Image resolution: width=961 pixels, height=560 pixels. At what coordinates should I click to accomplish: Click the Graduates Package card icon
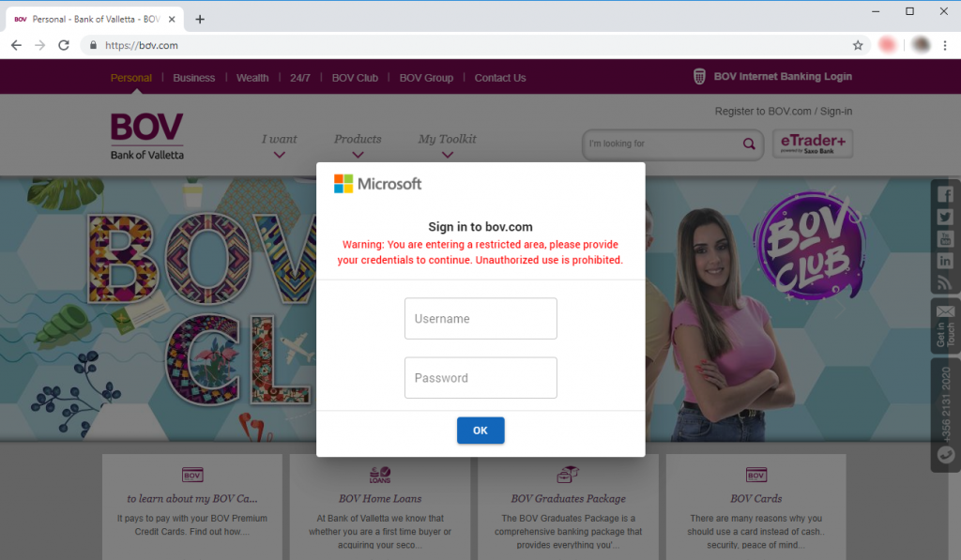point(568,475)
